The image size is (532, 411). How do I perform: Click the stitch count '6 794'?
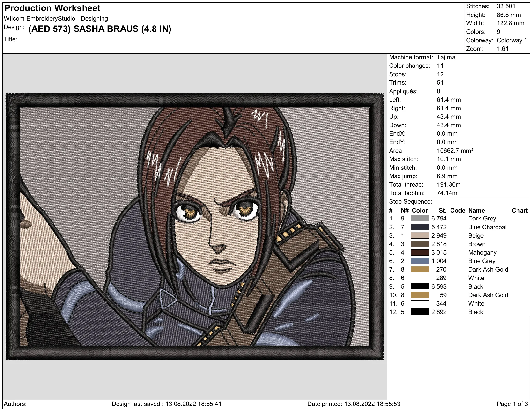click(x=439, y=218)
